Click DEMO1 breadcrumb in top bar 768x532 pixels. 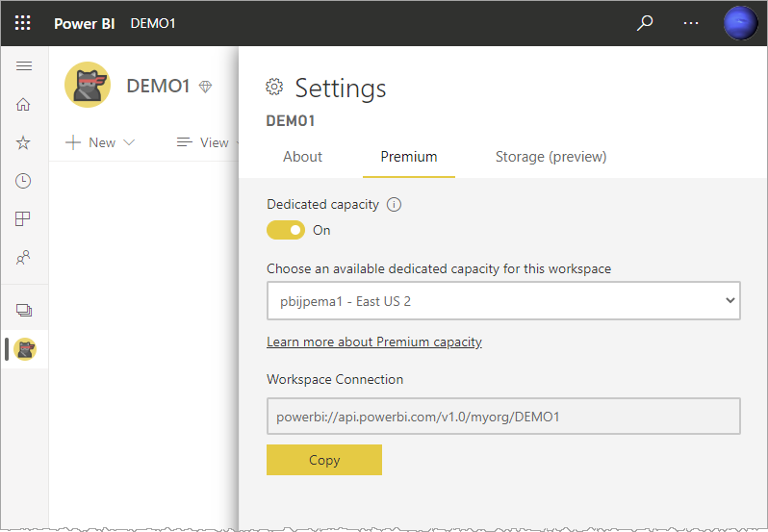click(x=153, y=23)
